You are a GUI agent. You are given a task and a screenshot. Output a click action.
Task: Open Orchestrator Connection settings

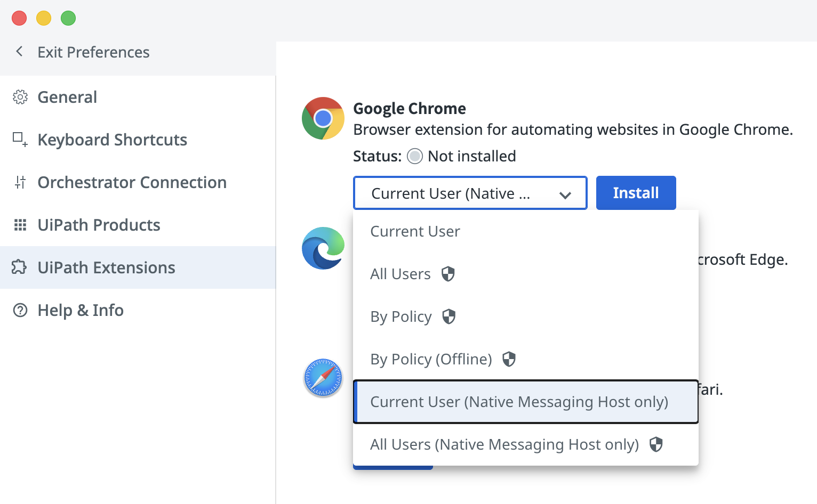[x=138, y=182]
